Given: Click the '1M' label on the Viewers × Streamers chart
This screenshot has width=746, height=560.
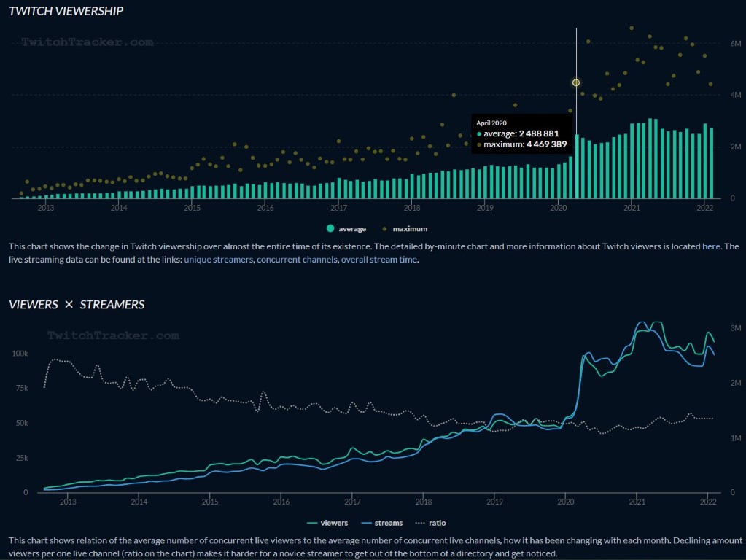Looking at the screenshot, I should pos(736,438).
